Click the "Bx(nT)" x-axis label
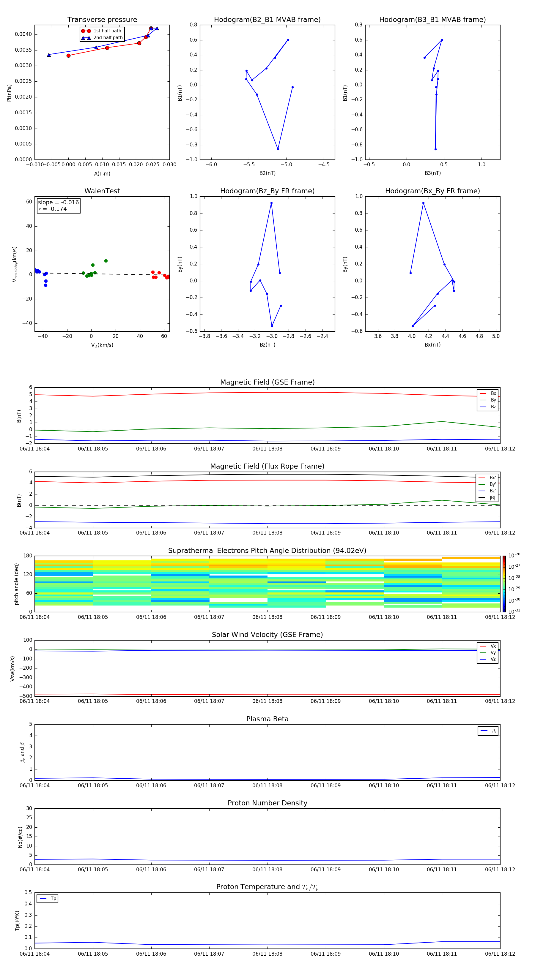 pyautogui.click(x=432, y=345)
